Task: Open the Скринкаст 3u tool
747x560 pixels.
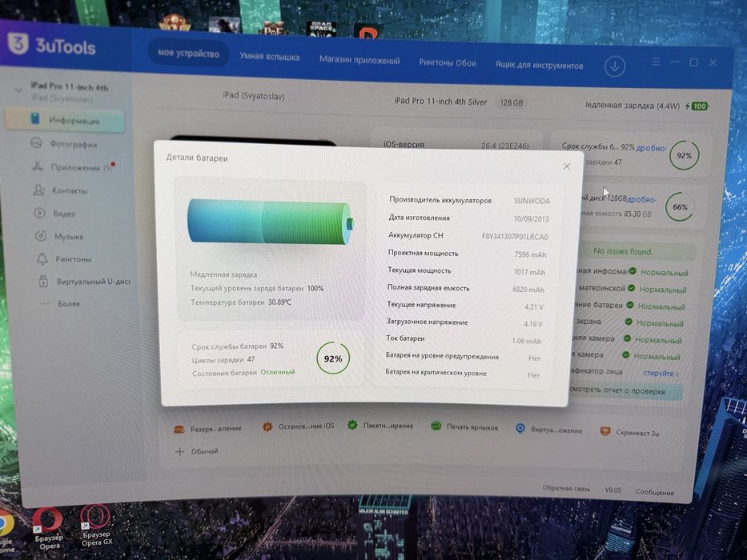Action: 630,432
